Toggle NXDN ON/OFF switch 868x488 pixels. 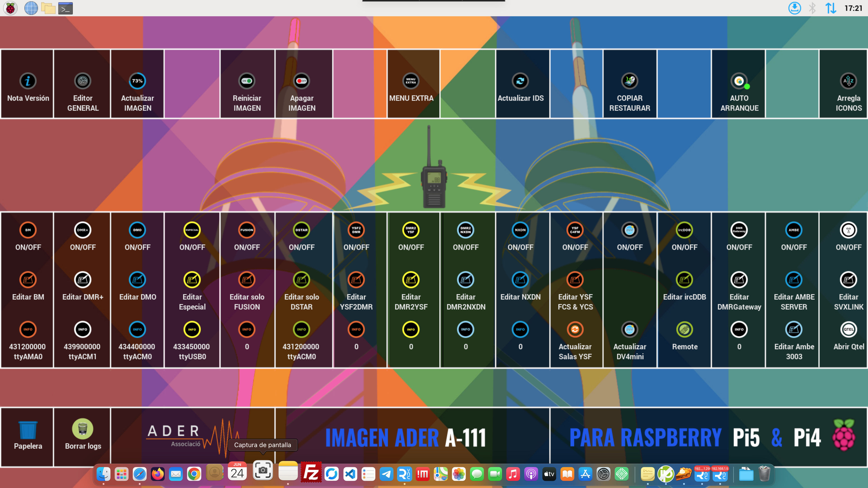(x=520, y=230)
